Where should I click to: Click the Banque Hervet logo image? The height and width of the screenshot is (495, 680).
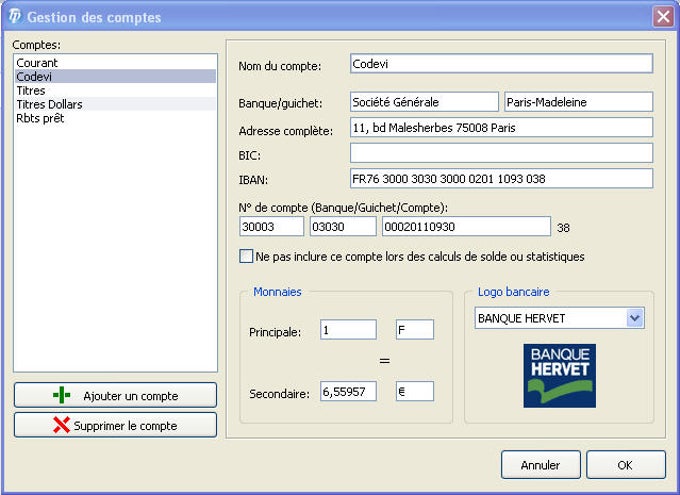pos(559,376)
